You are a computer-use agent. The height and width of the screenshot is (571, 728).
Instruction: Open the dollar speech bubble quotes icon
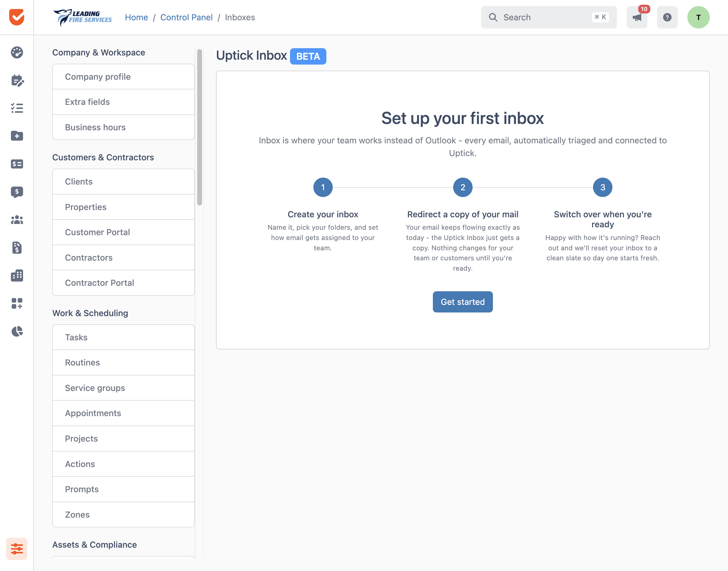[17, 192]
